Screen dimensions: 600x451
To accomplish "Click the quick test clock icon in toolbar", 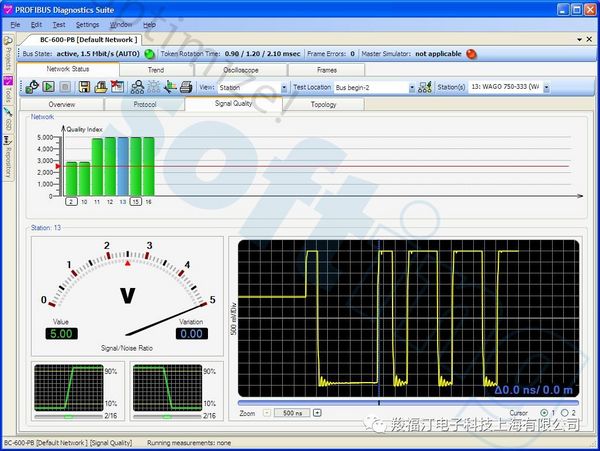I will pos(32,87).
